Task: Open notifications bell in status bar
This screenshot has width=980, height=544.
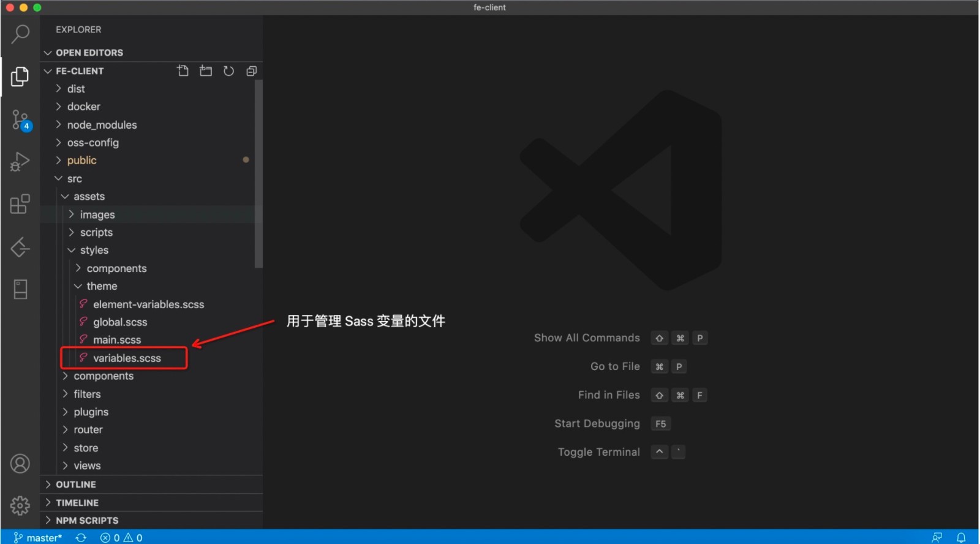Action: (961, 537)
